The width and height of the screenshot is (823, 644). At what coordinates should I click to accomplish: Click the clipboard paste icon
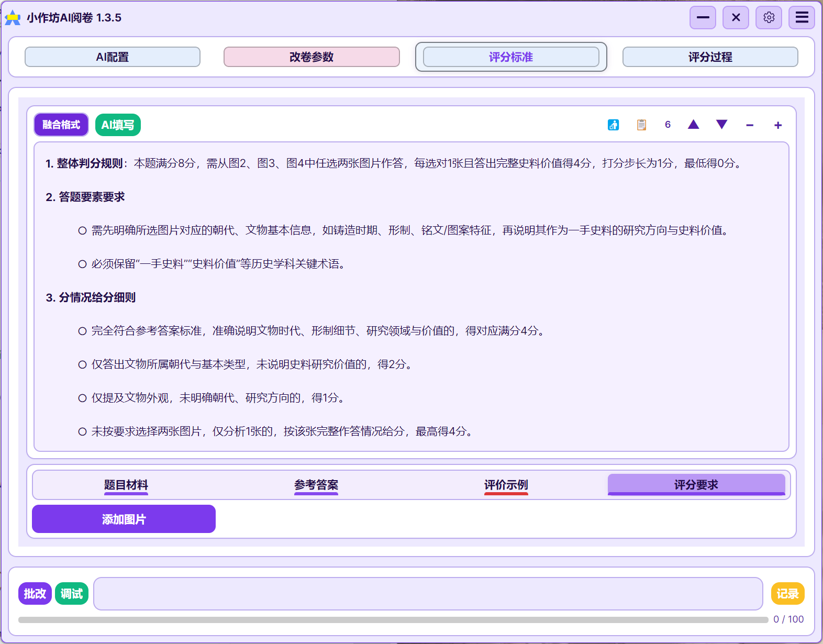point(641,125)
